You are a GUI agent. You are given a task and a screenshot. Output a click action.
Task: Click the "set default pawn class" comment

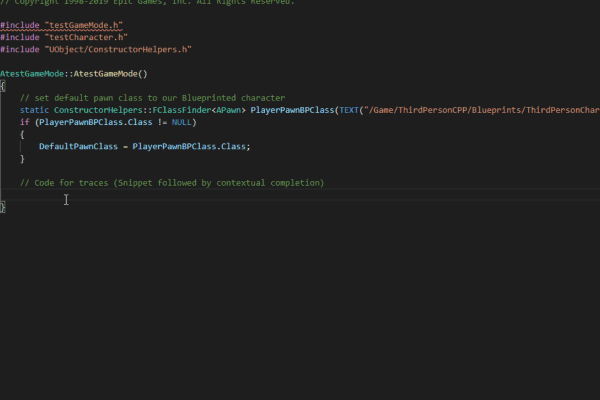[x=152, y=97]
